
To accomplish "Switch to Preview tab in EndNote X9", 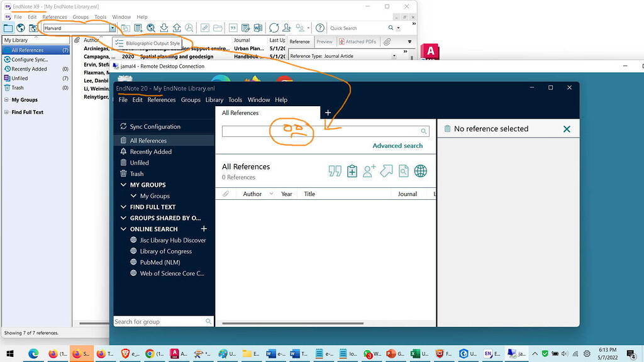I will 325,41.
